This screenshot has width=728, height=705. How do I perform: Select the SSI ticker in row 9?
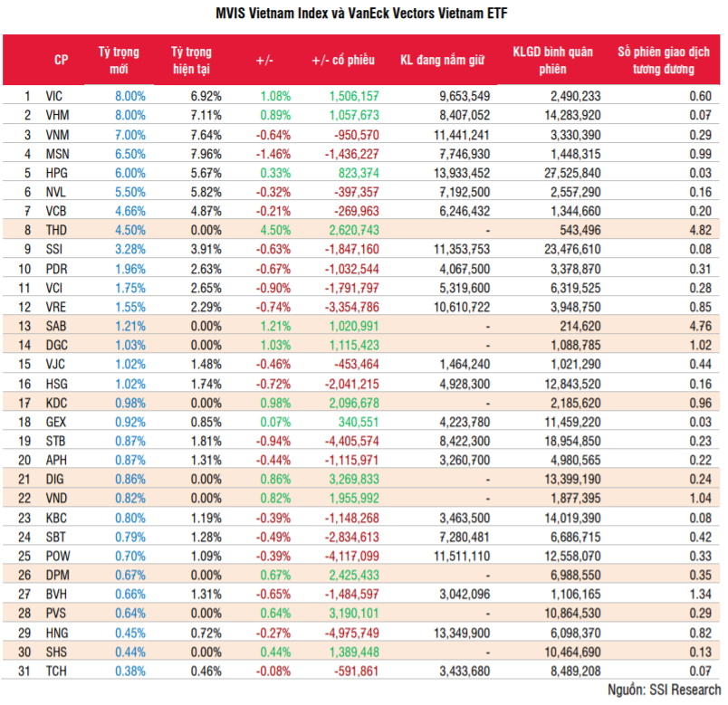click(54, 249)
